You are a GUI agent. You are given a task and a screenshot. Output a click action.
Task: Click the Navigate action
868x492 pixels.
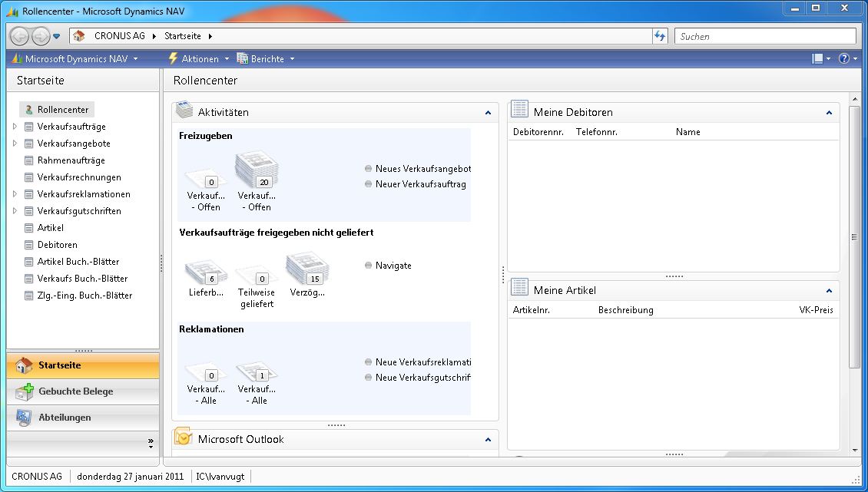click(389, 266)
